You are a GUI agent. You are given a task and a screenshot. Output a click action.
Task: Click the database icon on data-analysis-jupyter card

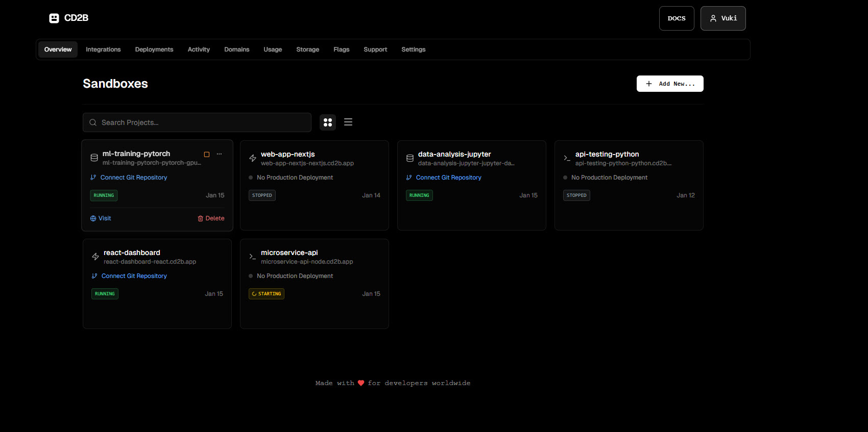pyautogui.click(x=410, y=158)
